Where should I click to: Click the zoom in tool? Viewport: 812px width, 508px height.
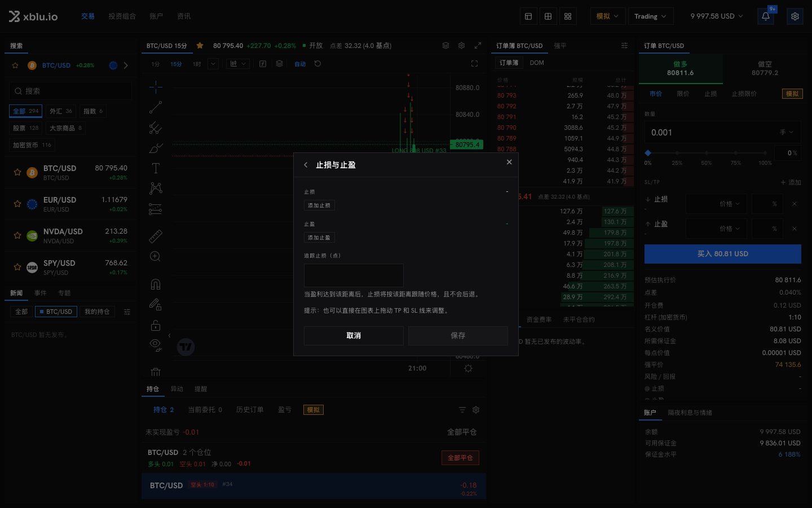(x=156, y=257)
